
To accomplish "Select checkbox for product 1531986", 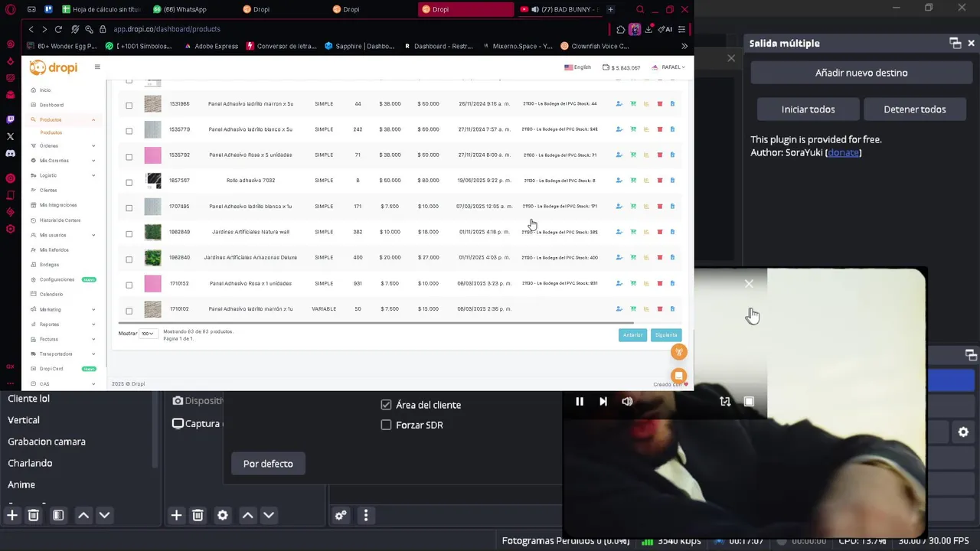I will pos(129,105).
